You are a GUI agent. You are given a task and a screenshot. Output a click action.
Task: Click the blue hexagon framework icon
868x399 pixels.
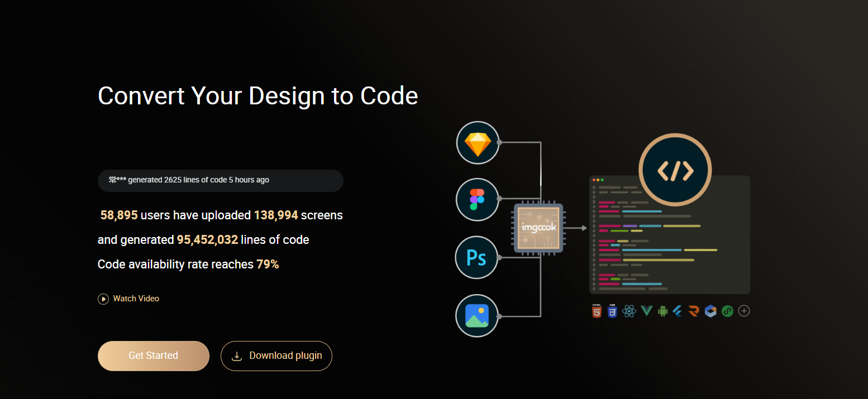point(710,311)
